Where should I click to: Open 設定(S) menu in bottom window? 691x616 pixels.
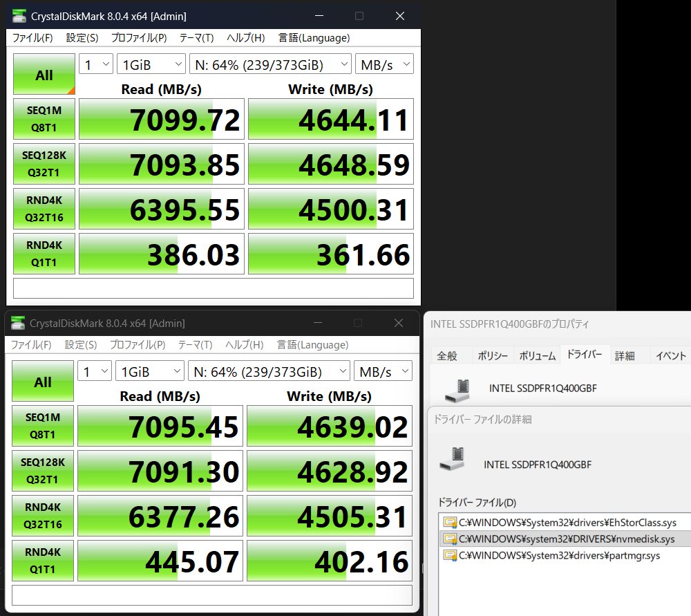click(x=81, y=345)
